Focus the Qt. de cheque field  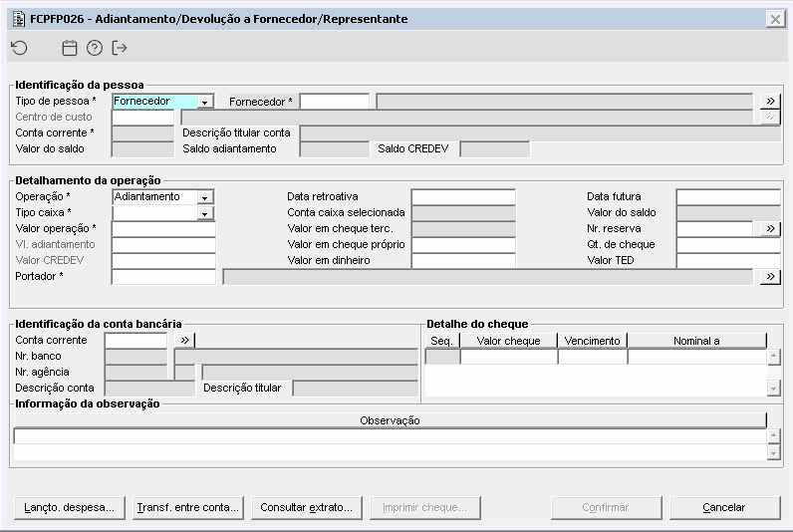728,245
